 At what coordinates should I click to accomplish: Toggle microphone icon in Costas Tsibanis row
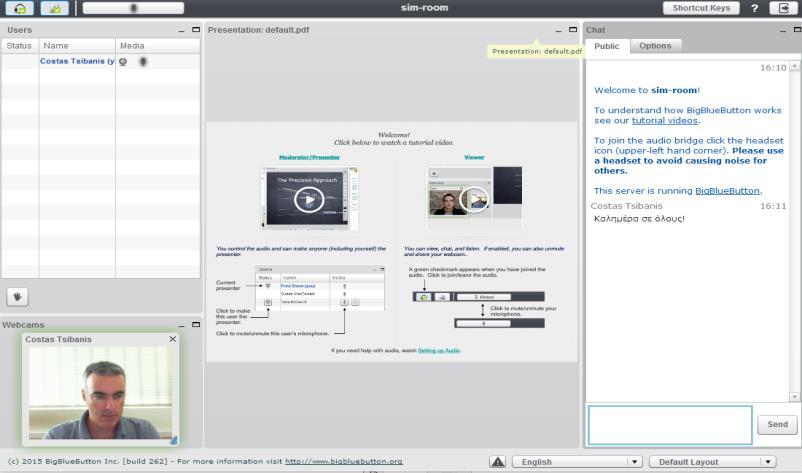point(143,61)
